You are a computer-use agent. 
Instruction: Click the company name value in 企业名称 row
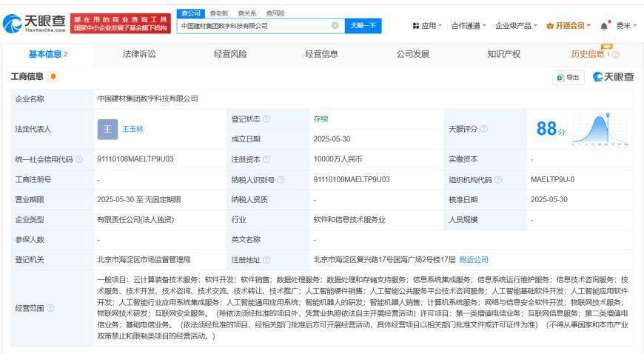tap(147, 98)
